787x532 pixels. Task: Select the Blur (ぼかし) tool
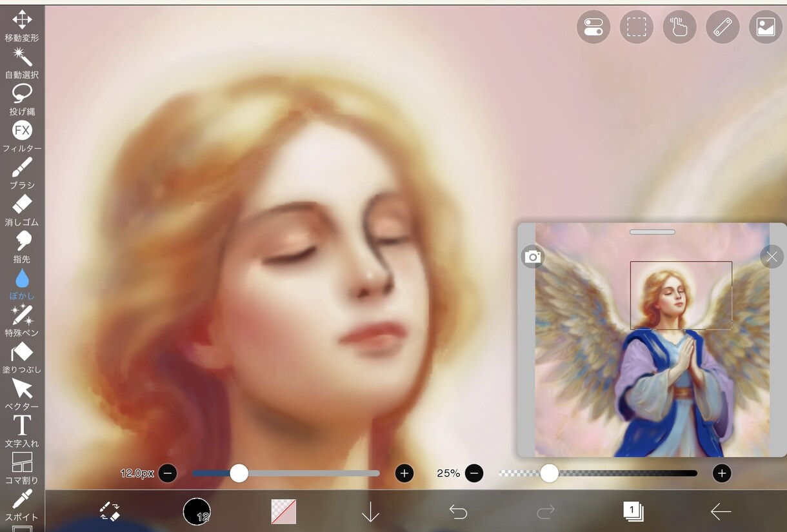[x=22, y=284]
